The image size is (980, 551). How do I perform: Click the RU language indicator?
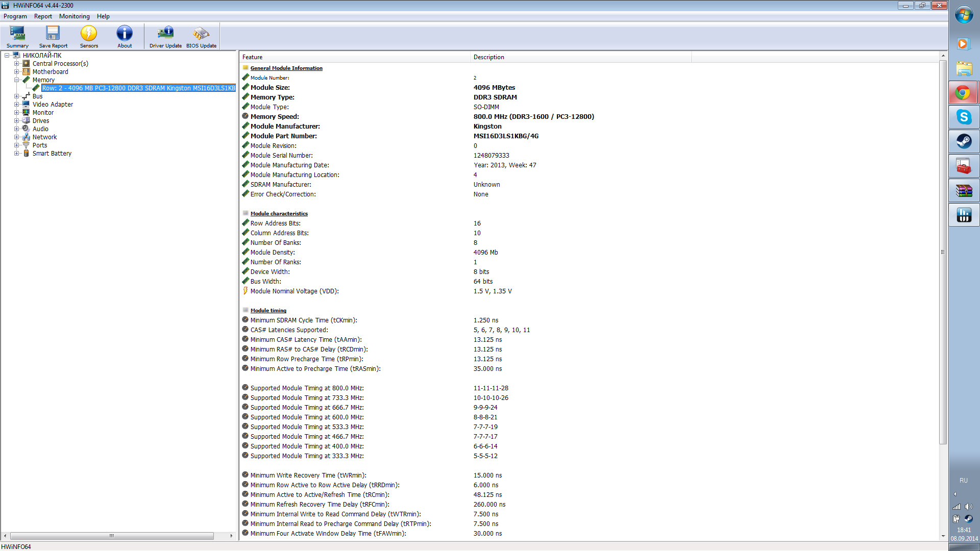pyautogui.click(x=963, y=481)
